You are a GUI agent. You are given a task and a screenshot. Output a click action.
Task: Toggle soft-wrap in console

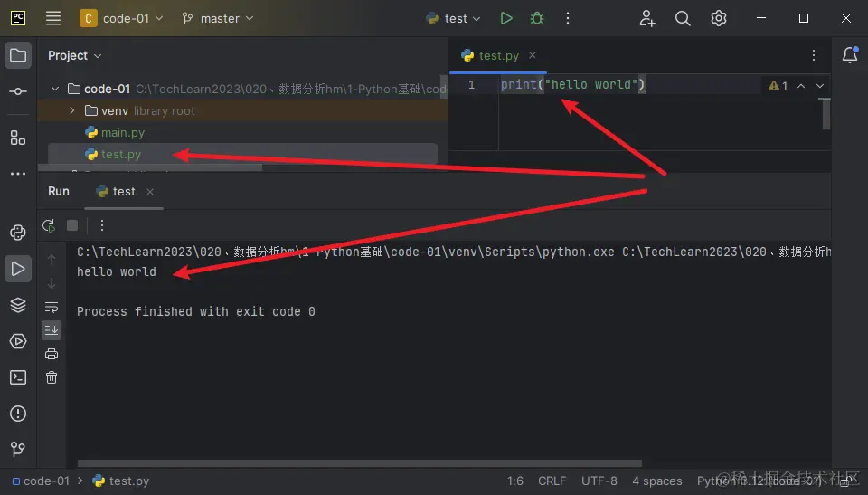click(x=52, y=307)
